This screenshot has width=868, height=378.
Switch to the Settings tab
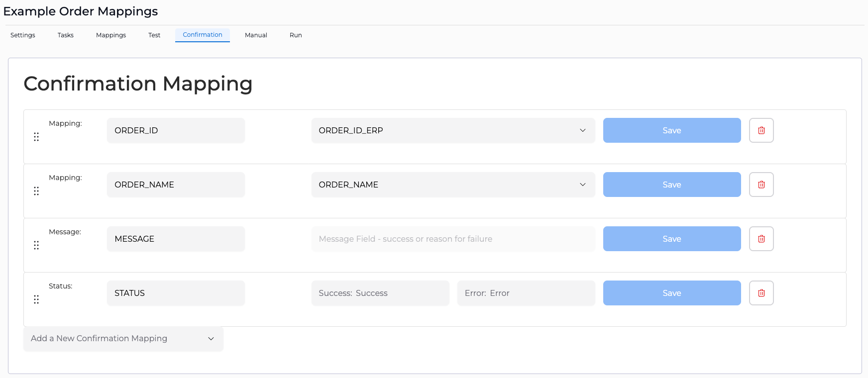[23, 35]
